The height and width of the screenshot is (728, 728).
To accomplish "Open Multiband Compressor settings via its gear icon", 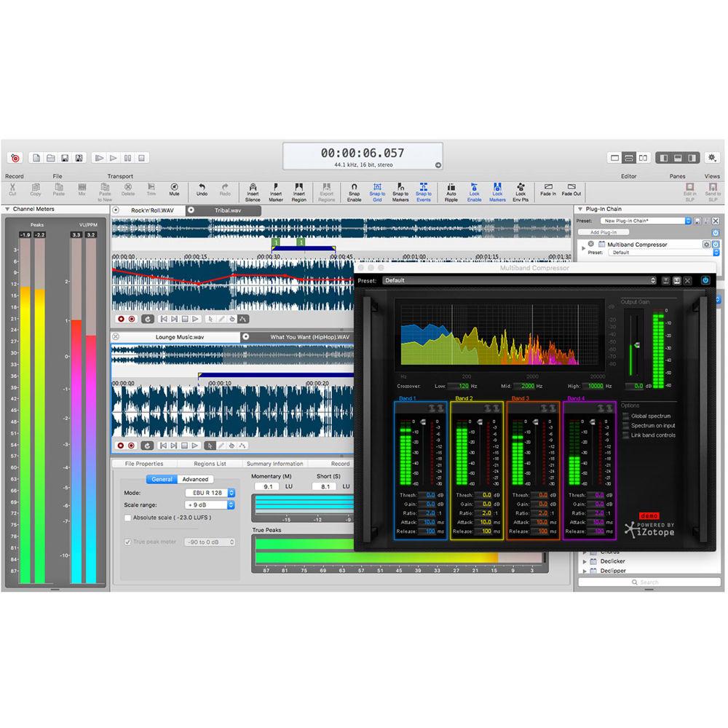I will pos(706,245).
